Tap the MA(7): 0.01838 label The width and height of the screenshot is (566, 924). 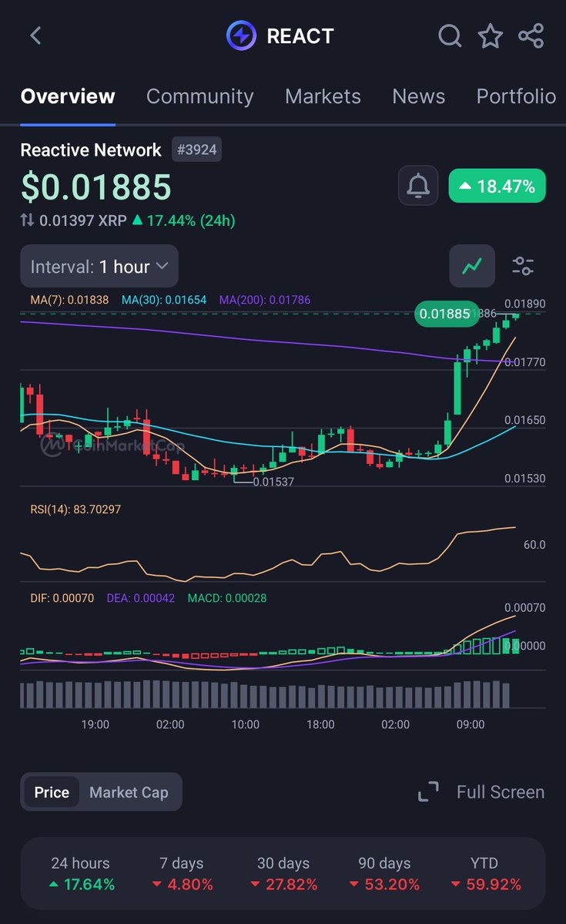[69, 300]
